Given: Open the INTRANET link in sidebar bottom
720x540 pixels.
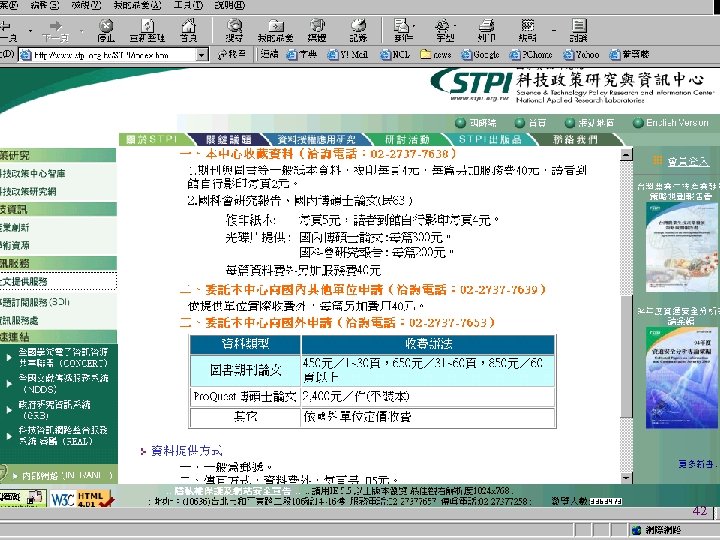Looking at the screenshot, I should pos(68,475).
